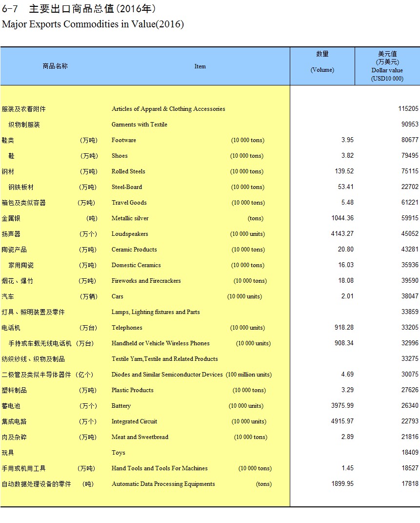Select the 'Meat and Sweetbread' item
420x523 pixels.
(140, 437)
